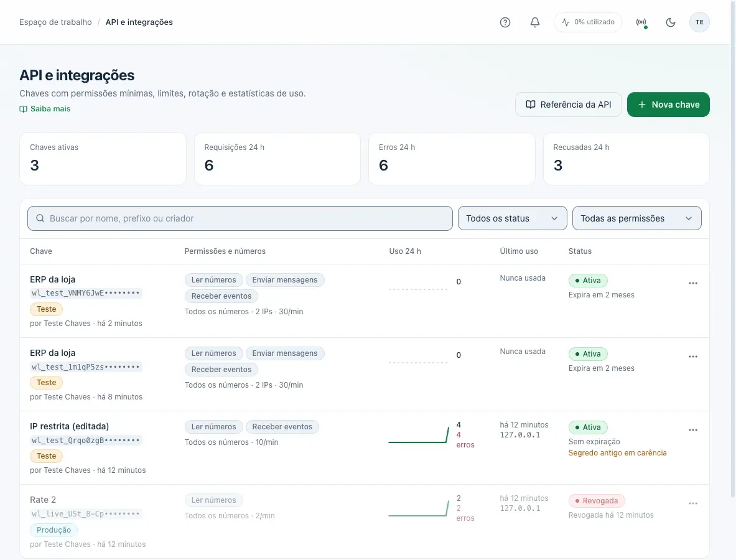Create a Nova chave
This screenshot has height=560, width=736.
[668, 105]
